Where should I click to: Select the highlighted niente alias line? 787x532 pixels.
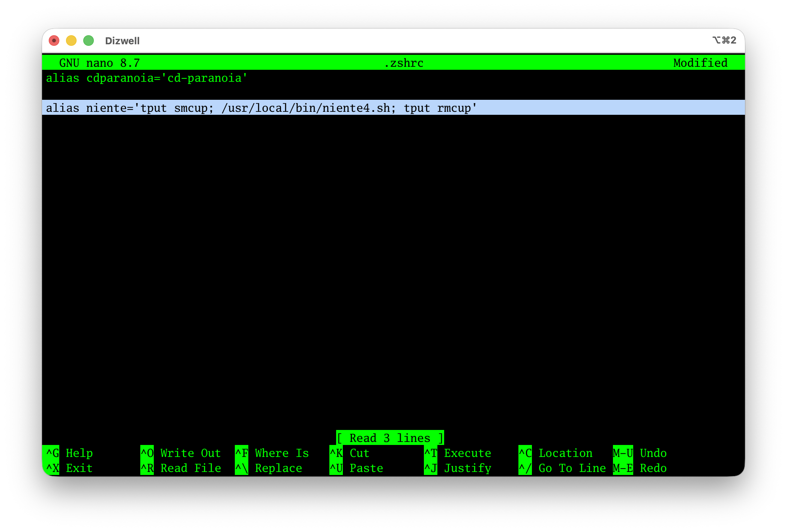pos(261,108)
